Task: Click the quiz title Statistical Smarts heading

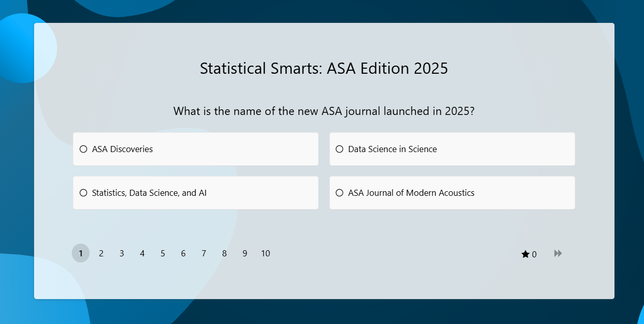Action: pyautogui.click(x=324, y=68)
